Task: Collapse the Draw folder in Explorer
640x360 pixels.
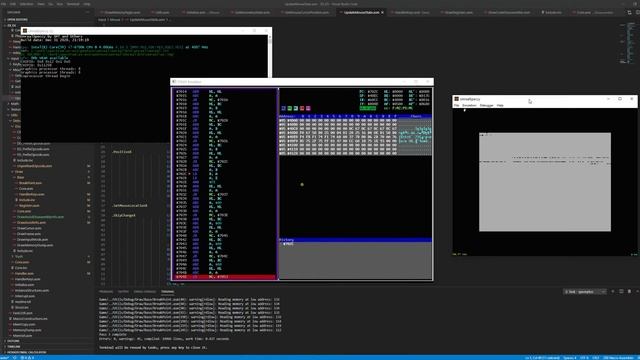Action: pyautogui.click(x=19, y=171)
